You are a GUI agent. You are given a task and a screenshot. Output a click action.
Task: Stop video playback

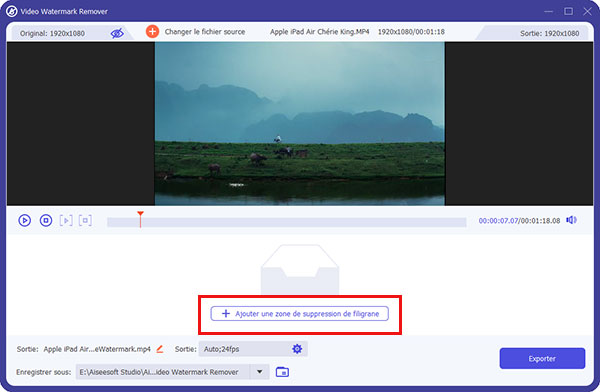[46, 220]
